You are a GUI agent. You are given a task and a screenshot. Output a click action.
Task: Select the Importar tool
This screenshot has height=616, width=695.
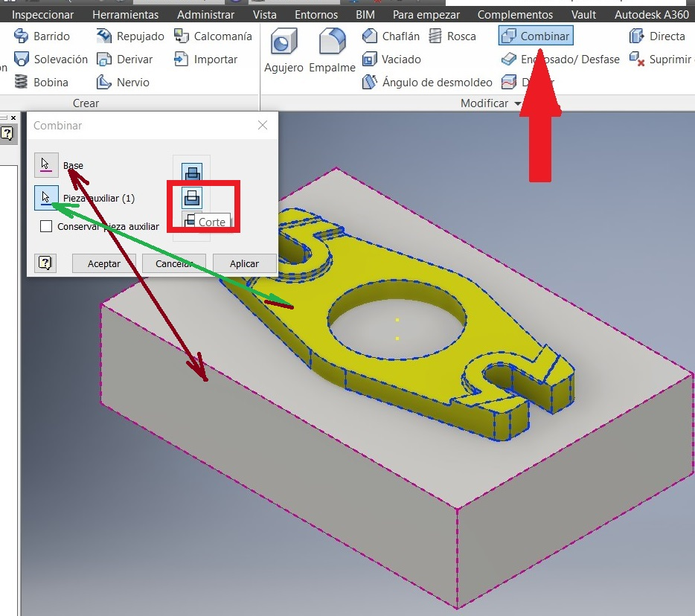click(x=205, y=59)
